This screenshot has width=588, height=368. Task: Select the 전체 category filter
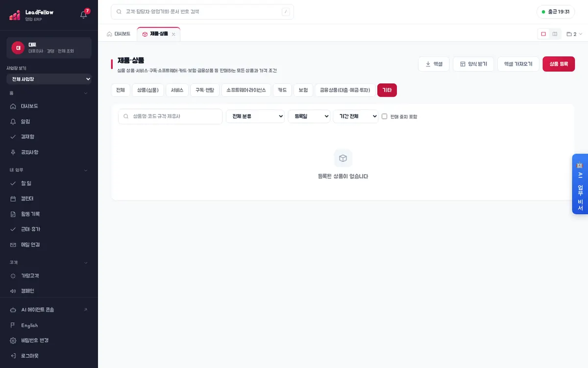(x=121, y=90)
